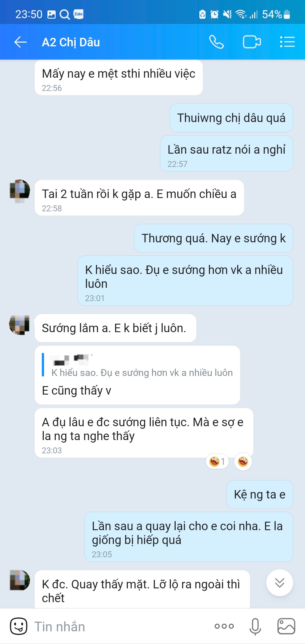Tap the laughing reaction count badge
The width and height of the screenshot is (305, 644).
point(217,461)
